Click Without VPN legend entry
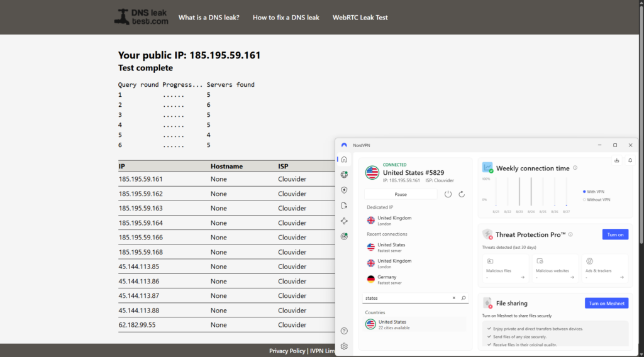The width and height of the screenshot is (644, 357). (x=596, y=200)
